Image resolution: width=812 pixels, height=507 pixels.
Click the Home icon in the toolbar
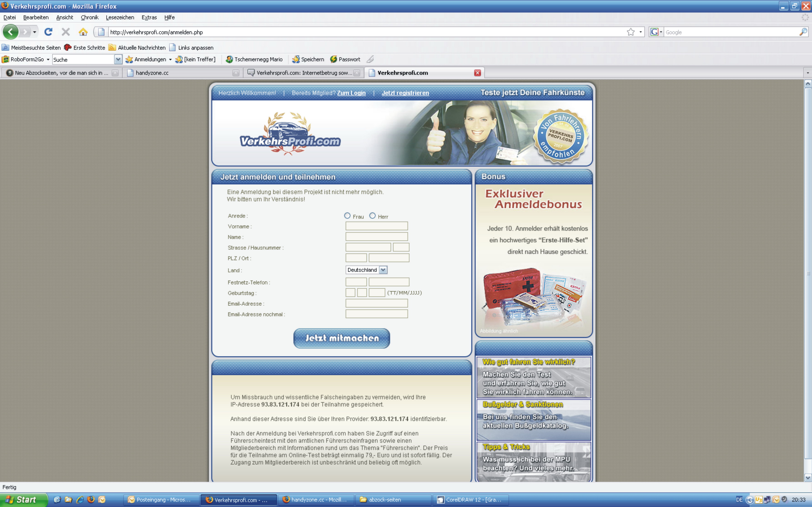click(x=83, y=32)
